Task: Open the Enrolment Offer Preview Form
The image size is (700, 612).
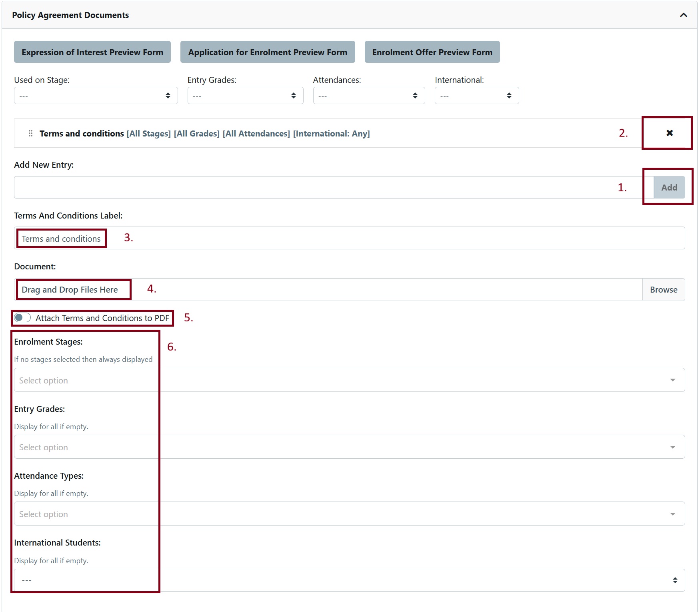Action: coord(432,52)
